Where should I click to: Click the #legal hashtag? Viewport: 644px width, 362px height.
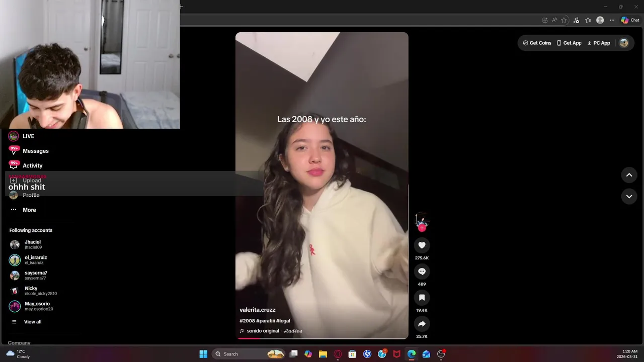(283, 321)
